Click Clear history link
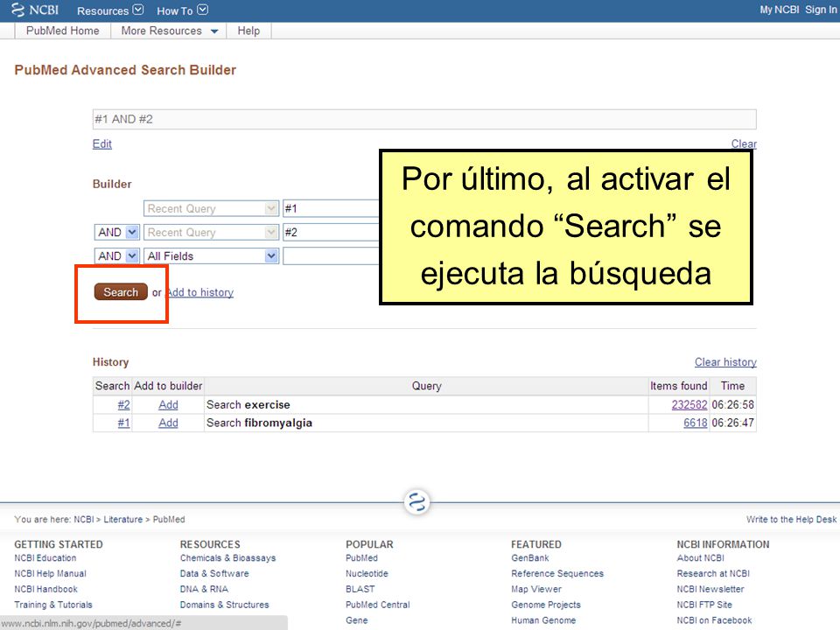The width and height of the screenshot is (840, 630). (725, 362)
